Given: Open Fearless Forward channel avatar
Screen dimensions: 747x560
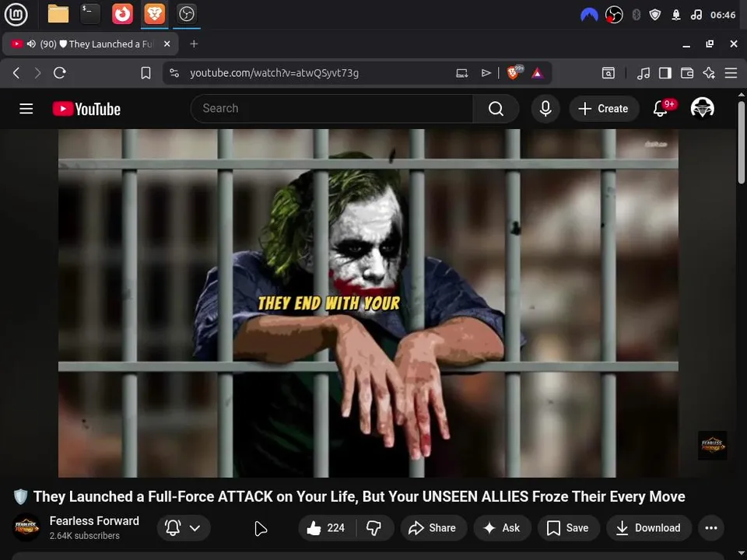Looking at the screenshot, I should coord(26,527).
